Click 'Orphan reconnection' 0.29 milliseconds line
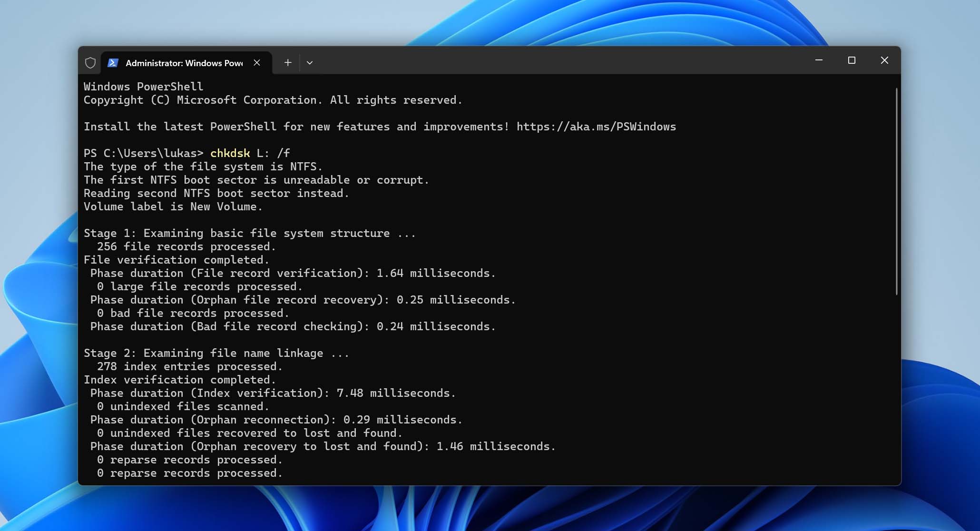 tap(276, 420)
